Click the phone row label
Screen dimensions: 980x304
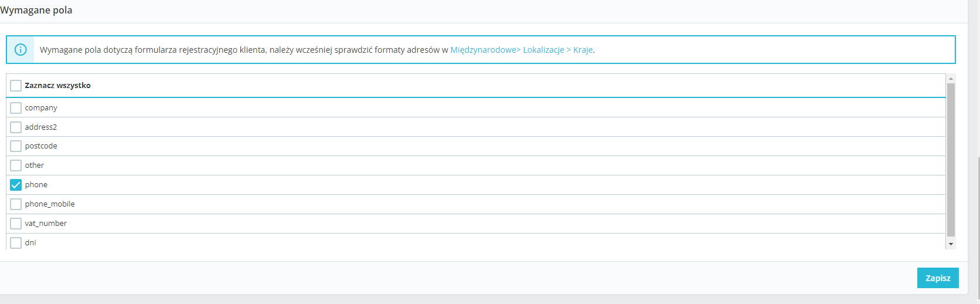point(36,185)
